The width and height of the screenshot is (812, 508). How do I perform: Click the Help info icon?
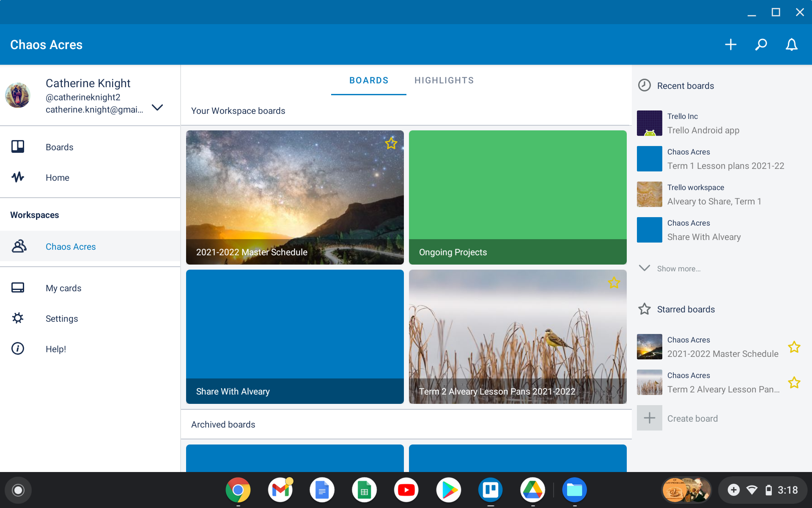18,348
